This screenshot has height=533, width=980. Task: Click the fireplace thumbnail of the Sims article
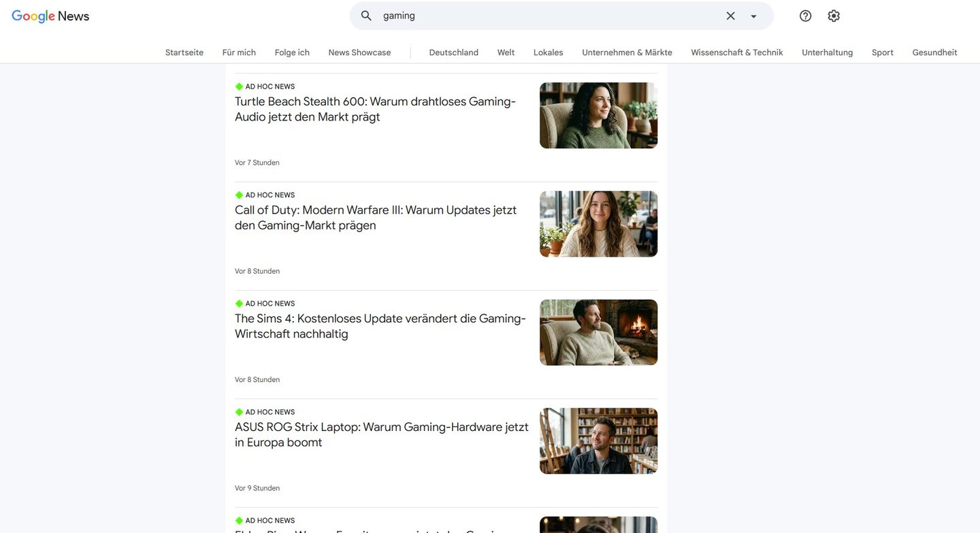598,332
